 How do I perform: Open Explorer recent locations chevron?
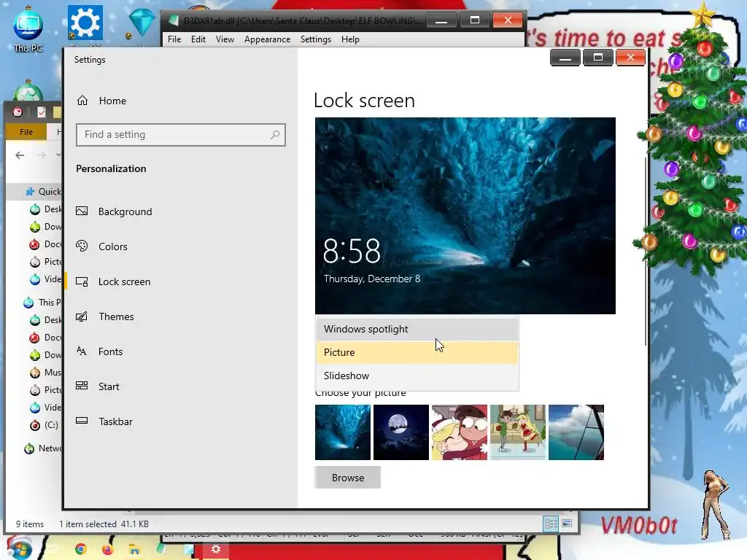point(58,155)
